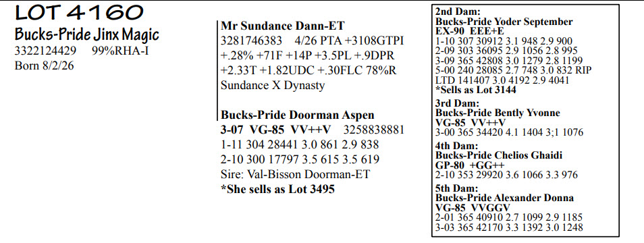Click the She sells as Lot 3495 note
Screen dimensions: 644x243
coord(277,189)
